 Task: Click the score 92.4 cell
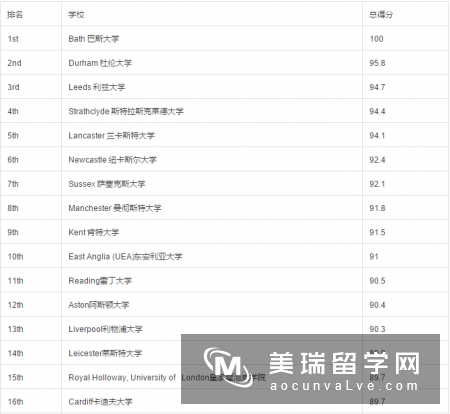tap(405, 159)
